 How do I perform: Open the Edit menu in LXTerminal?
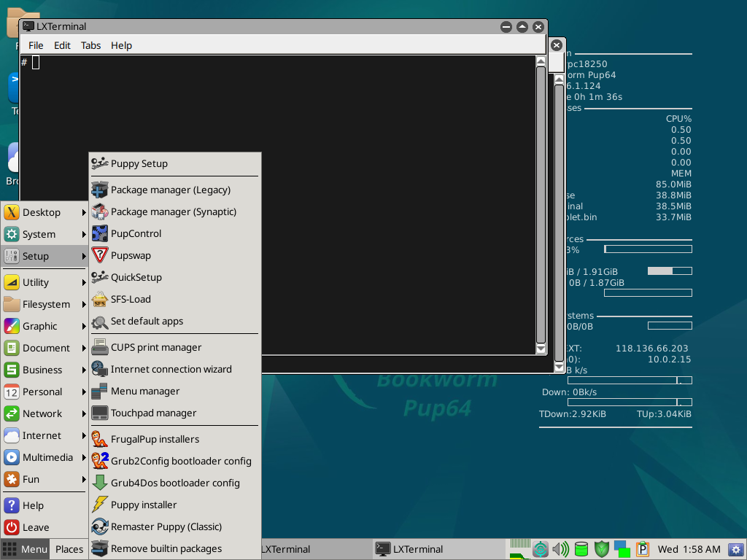62,45
